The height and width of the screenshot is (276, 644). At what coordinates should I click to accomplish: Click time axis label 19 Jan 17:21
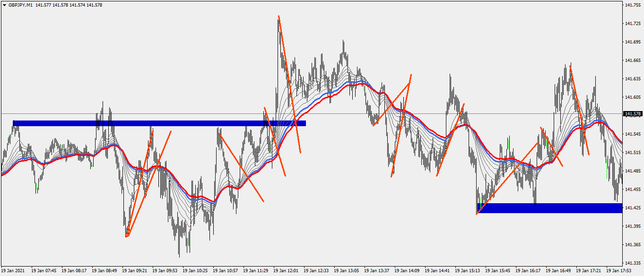click(x=589, y=271)
